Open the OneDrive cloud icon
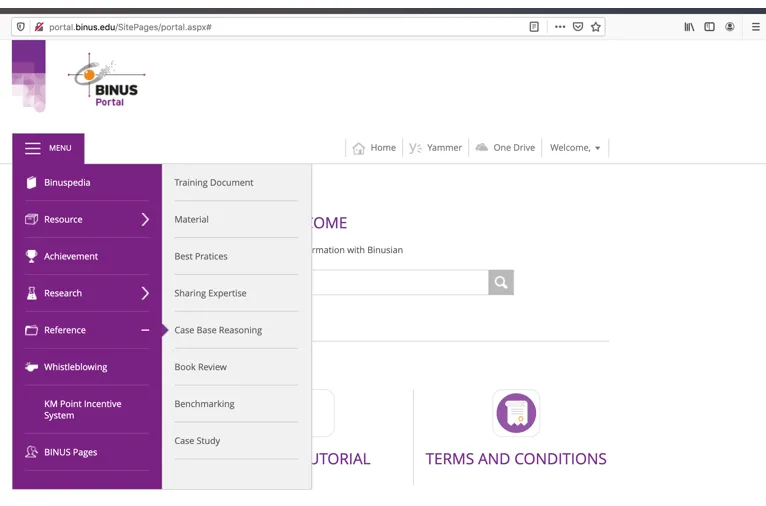Viewport: 766px width, 506px height. (482, 147)
